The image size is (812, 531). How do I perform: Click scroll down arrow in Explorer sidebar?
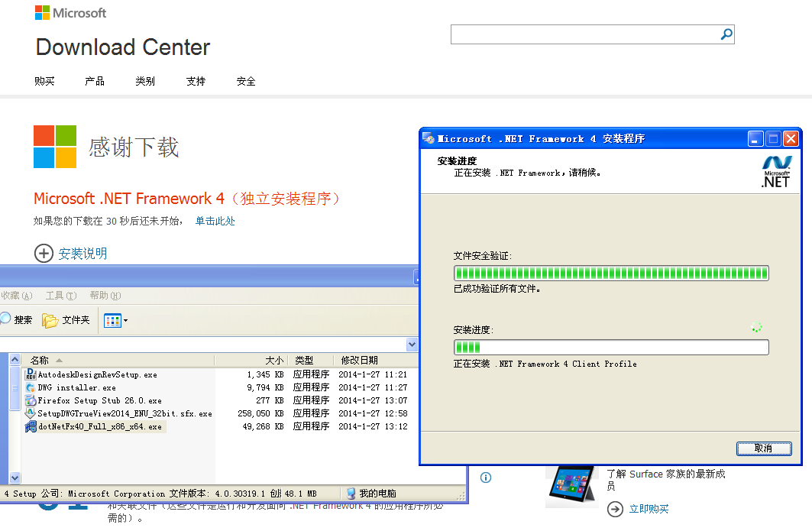[15, 478]
